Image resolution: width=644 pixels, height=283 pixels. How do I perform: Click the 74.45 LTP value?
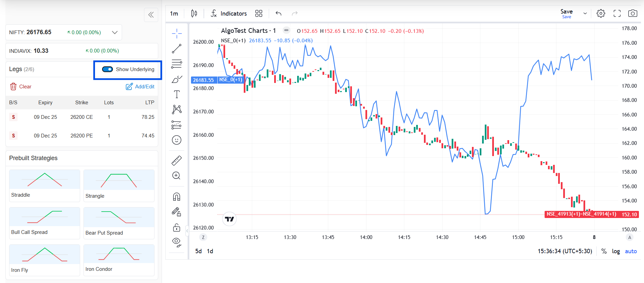point(148,136)
